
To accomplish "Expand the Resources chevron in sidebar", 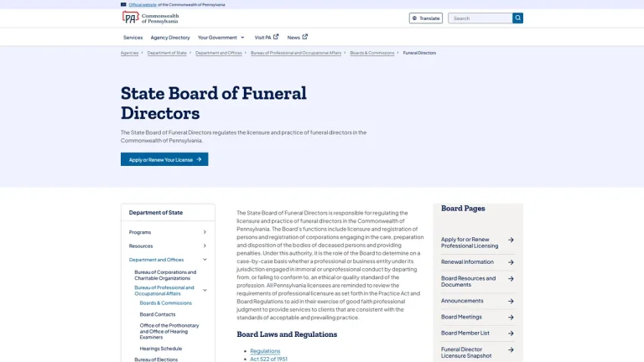I will click(205, 246).
